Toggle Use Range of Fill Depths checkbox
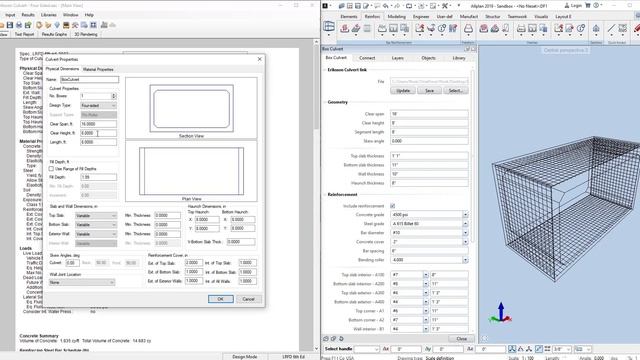This screenshot has height=360, width=640. click(x=51, y=169)
